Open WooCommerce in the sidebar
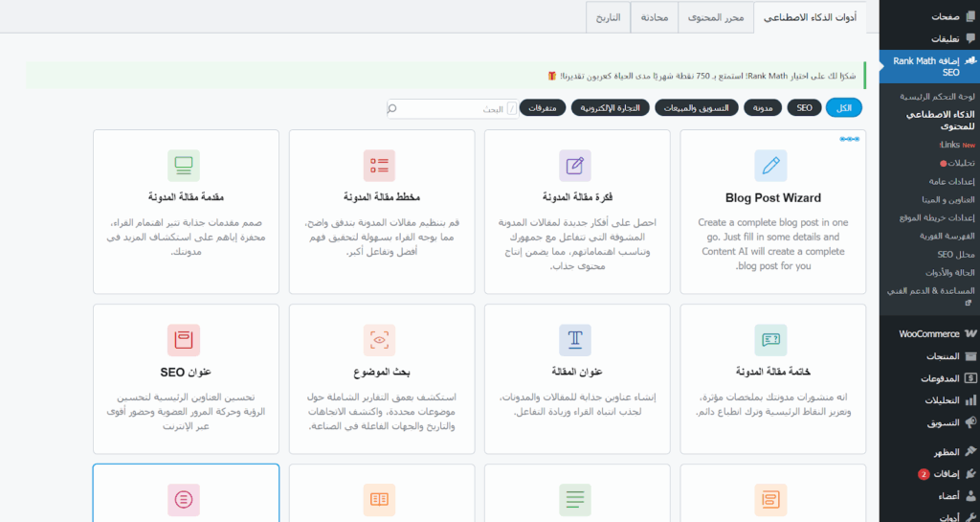 [929, 334]
